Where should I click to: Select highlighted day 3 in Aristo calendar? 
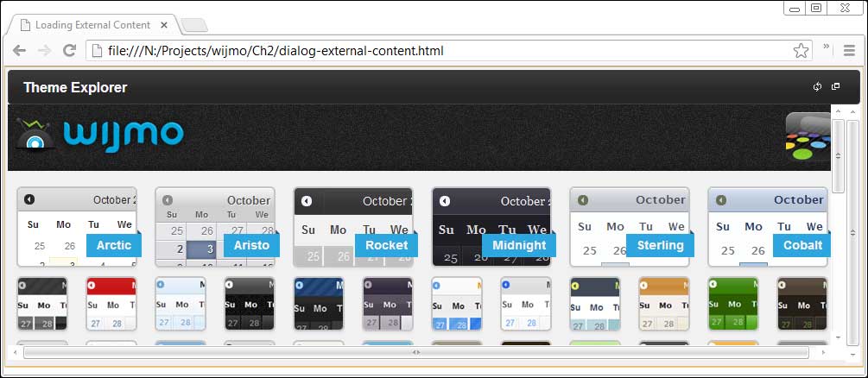[202, 249]
